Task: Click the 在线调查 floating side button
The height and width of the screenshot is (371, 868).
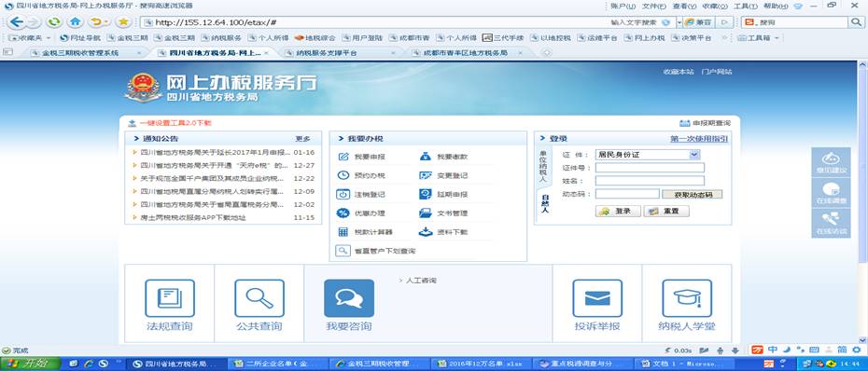Action: pos(831,194)
